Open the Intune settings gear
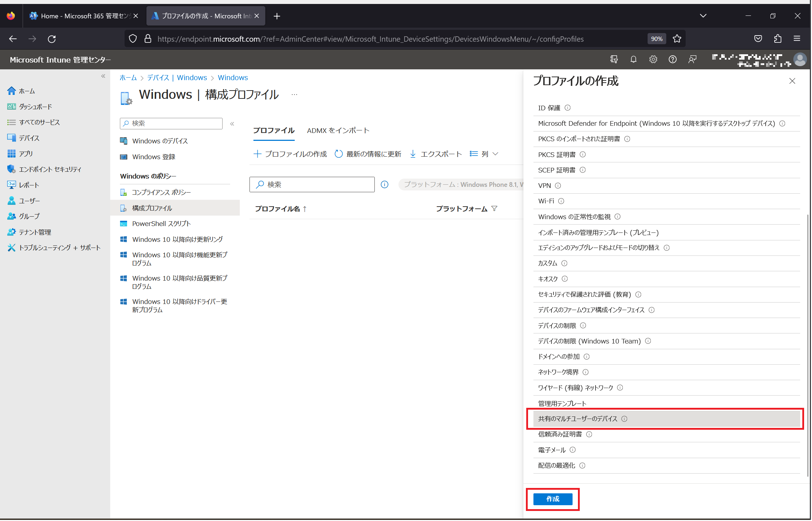812x521 pixels. [x=653, y=59]
